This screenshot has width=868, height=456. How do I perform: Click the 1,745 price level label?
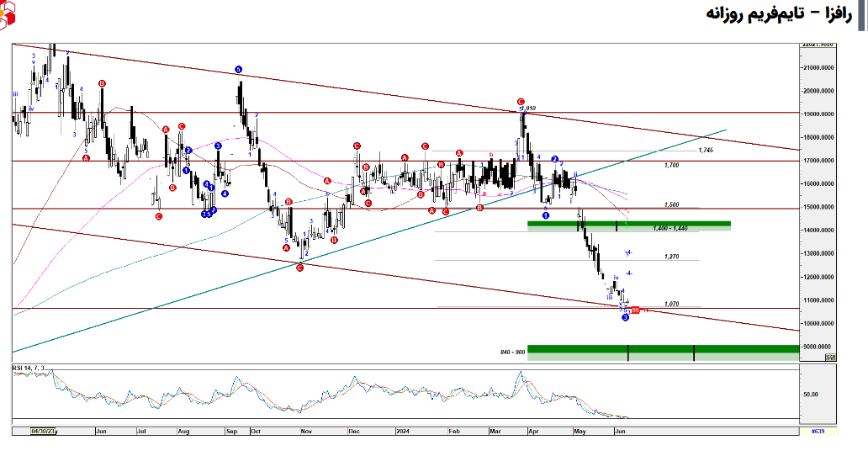coord(705,150)
